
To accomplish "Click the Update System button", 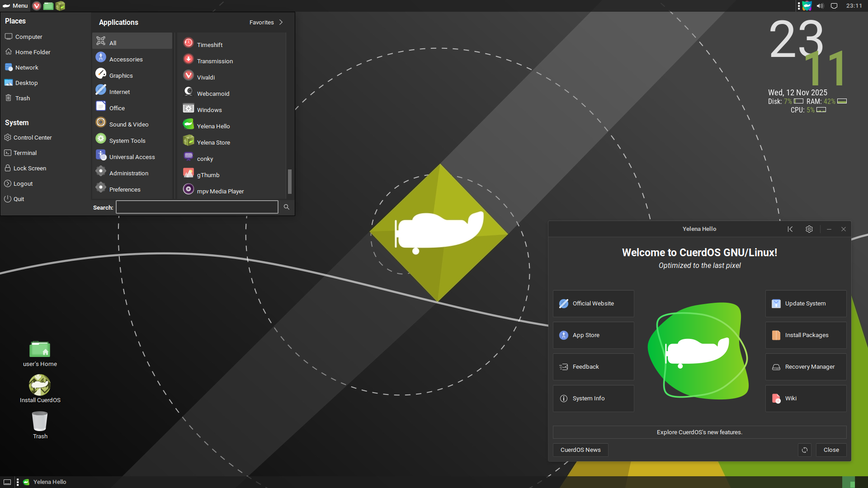I will click(x=806, y=304).
